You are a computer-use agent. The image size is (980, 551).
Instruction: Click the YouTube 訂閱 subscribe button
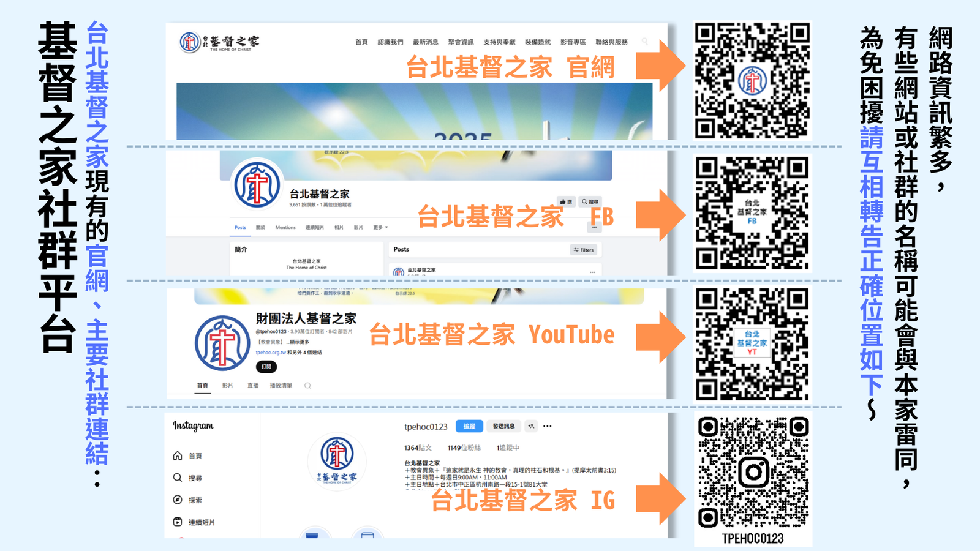266,367
